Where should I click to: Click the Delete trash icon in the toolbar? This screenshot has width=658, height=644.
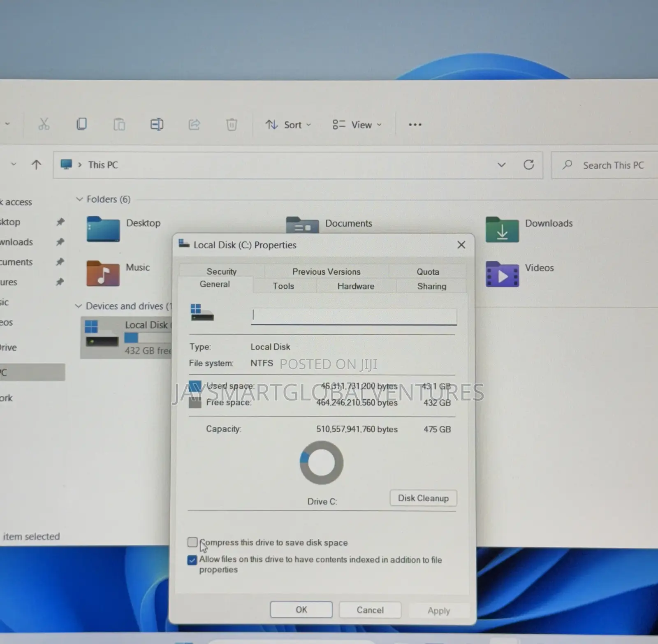pos(232,124)
